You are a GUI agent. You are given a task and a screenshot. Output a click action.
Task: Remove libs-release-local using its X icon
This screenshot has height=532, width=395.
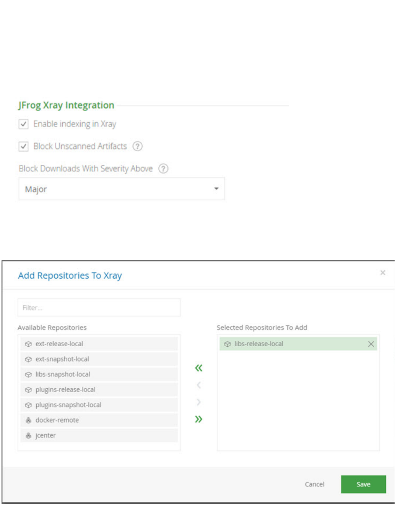(371, 344)
